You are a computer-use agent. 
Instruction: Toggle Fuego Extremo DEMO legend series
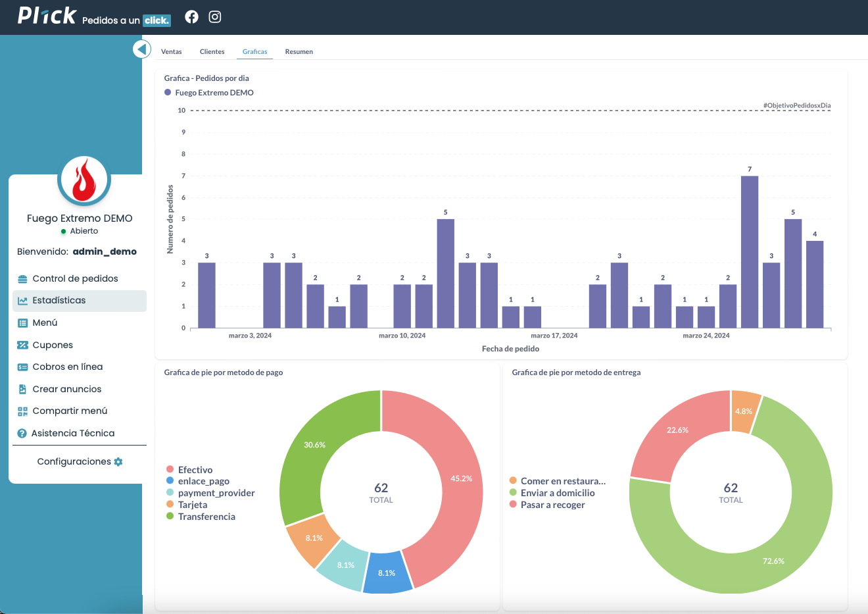(x=209, y=93)
